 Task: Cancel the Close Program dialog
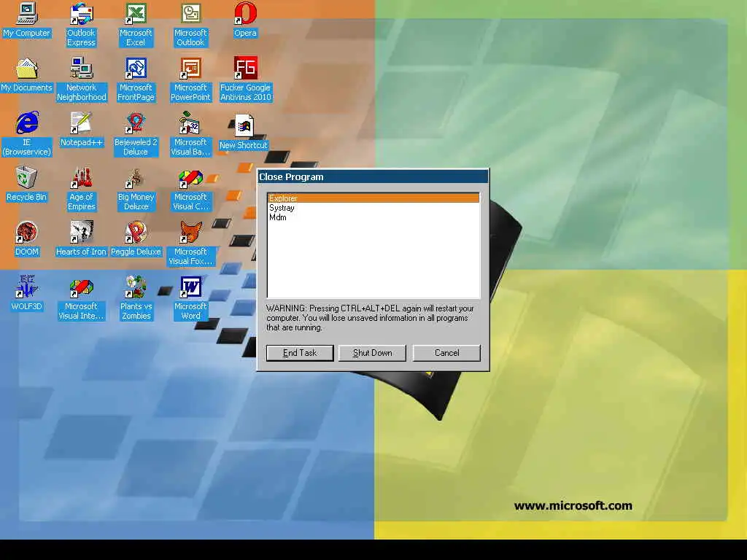(x=446, y=353)
